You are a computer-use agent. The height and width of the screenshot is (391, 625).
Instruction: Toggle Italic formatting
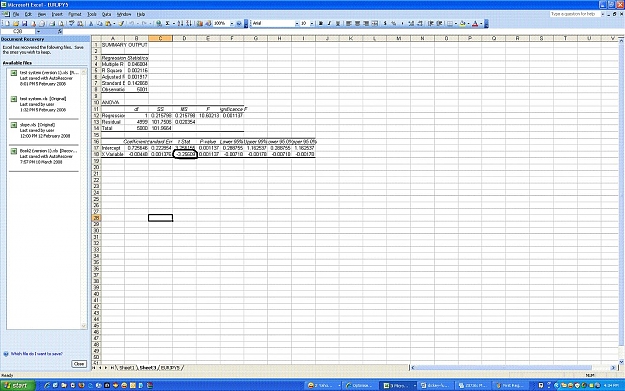pos(329,24)
